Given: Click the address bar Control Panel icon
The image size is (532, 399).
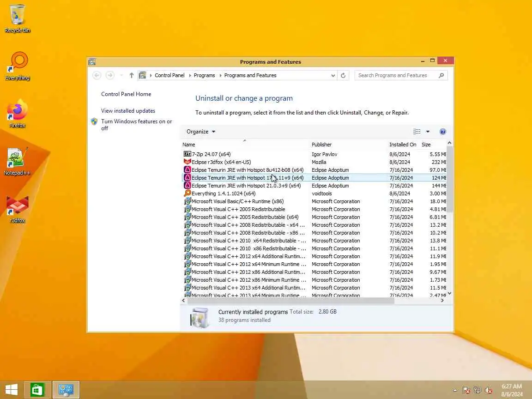Looking at the screenshot, I should click(143, 75).
